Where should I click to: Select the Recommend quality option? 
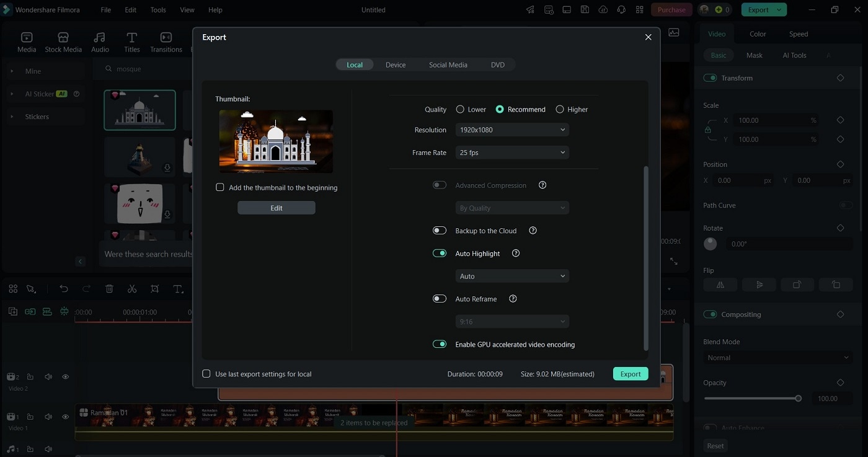(500, 109)
